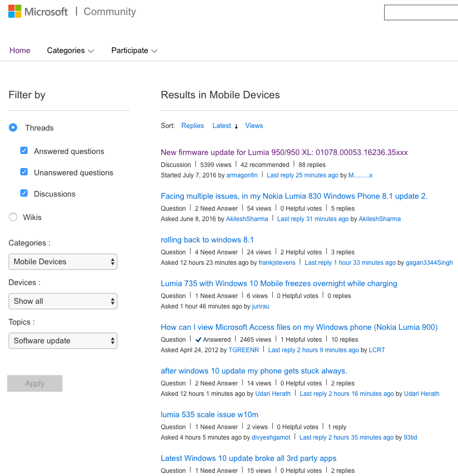This screenshot has height=476, width=458.
Task: View armagonfin's user profile
Action: [242, 175]
